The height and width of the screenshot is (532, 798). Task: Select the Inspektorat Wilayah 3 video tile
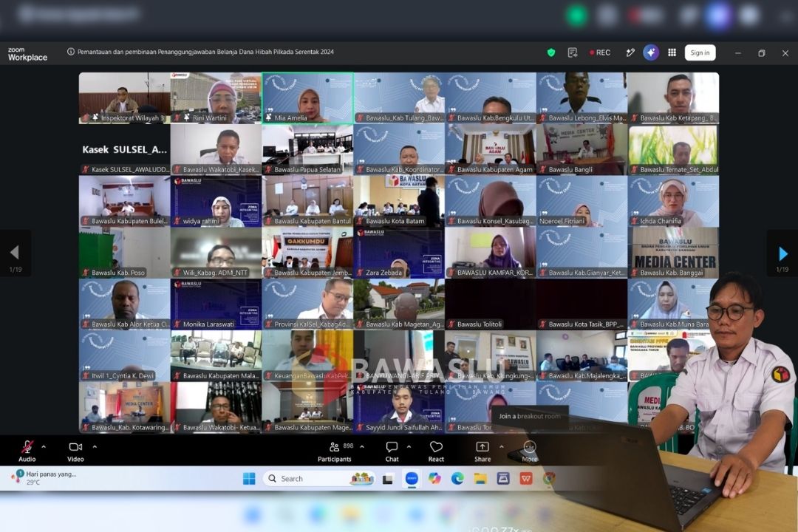(x=125, y=98)
